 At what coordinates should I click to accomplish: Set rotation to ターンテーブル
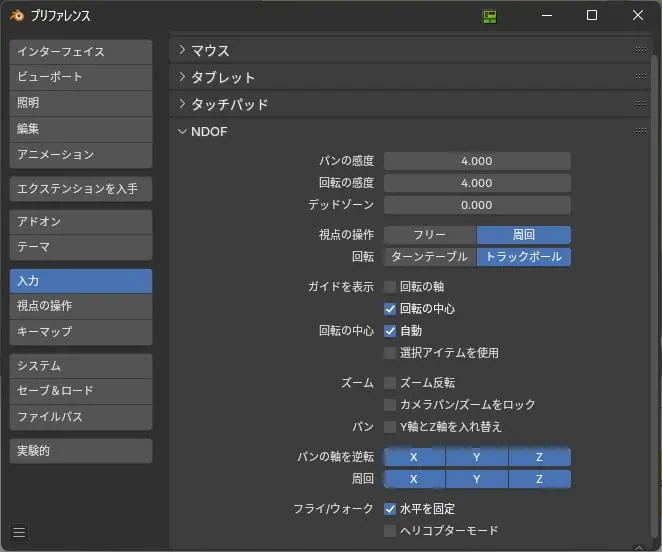click(430, 257)
